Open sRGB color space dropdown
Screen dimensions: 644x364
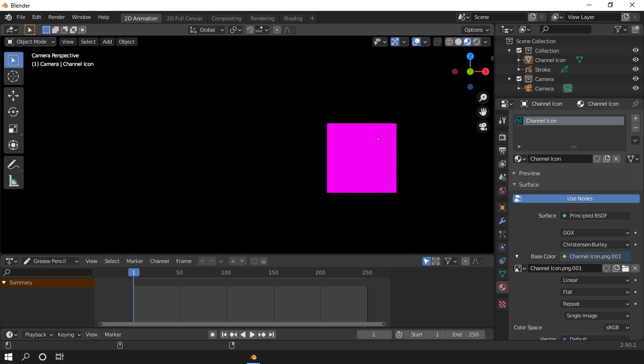tap(617, 328)
